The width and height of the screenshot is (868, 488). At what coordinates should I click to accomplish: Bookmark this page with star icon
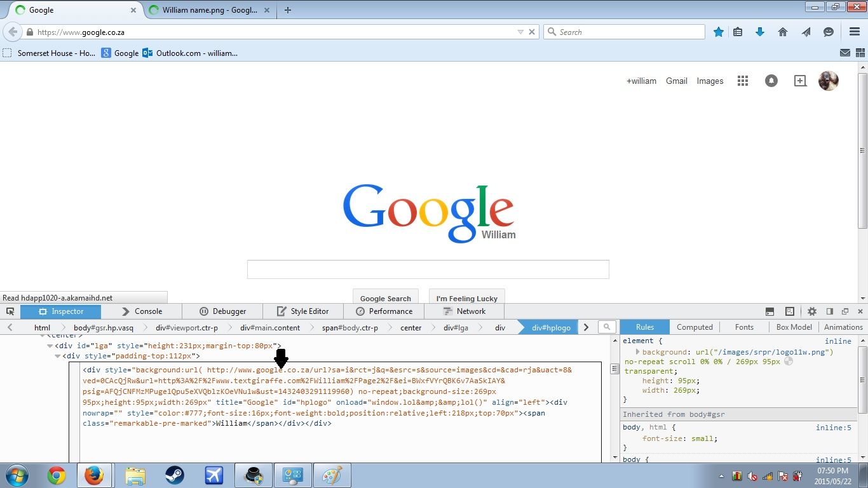tap(718, 32)
